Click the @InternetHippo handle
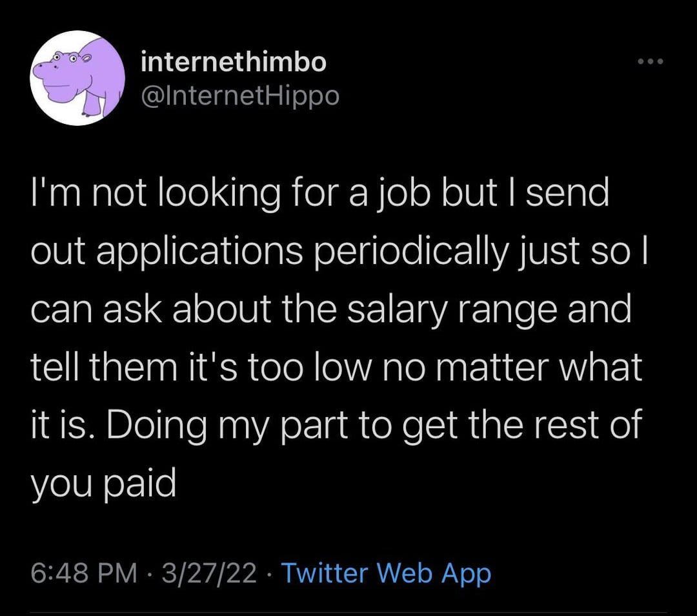The image size is (697, 616). tap(239, 96)
